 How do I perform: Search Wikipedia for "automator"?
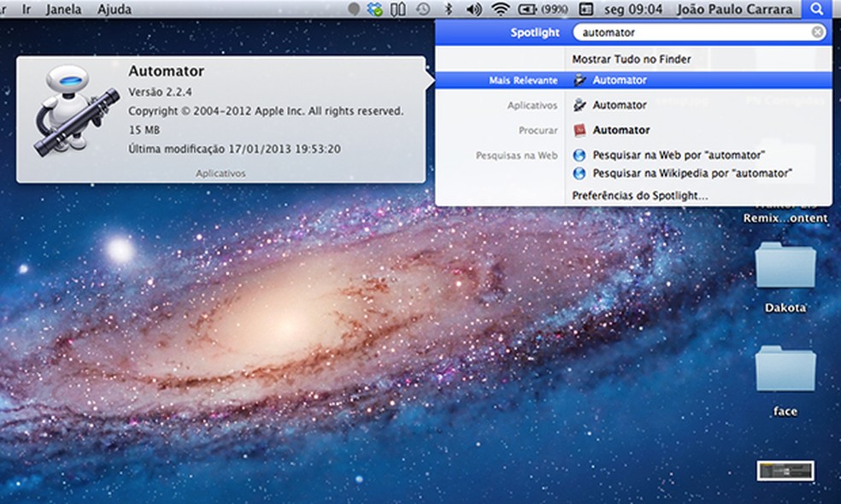(692, 173)
